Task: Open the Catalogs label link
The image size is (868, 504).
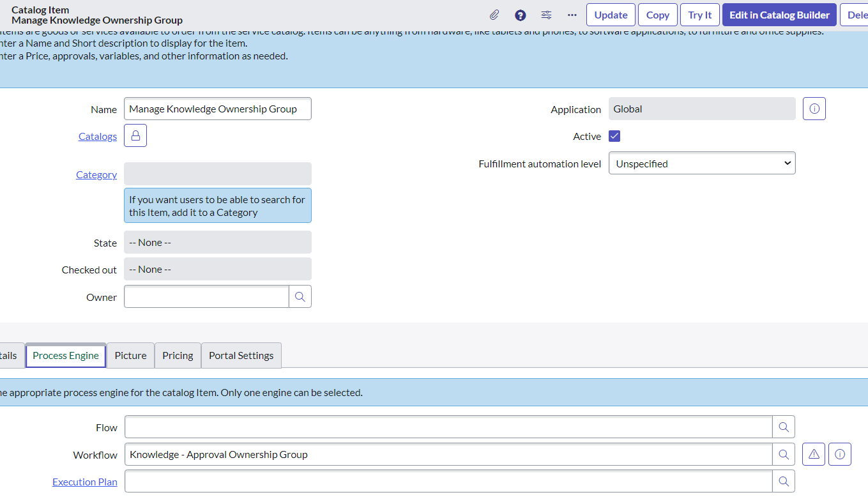Action: (x=98, y=136)
